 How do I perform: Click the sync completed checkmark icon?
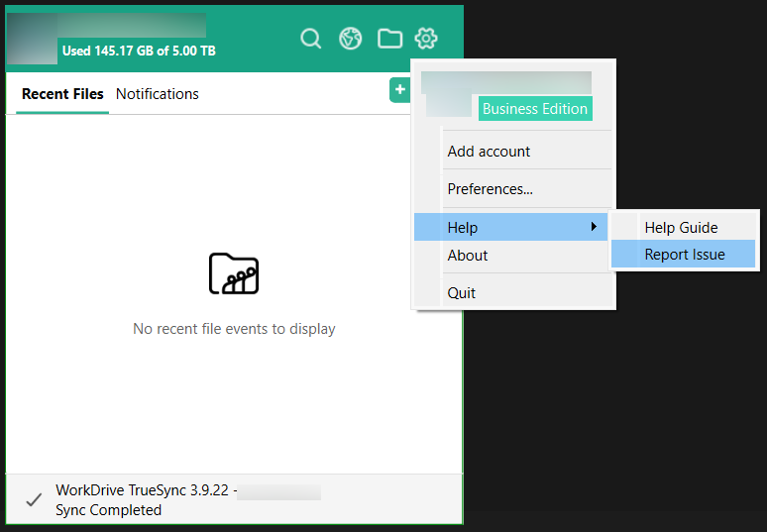34,499
